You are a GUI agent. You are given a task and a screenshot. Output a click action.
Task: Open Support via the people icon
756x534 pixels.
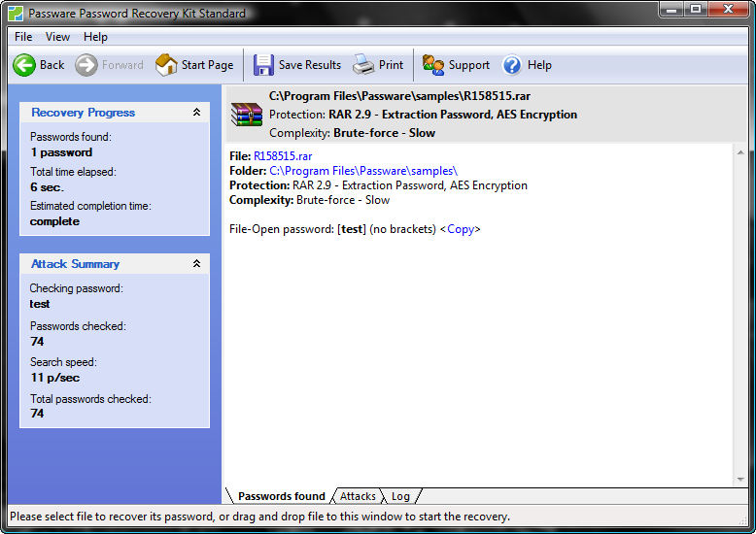coord(433,65)
